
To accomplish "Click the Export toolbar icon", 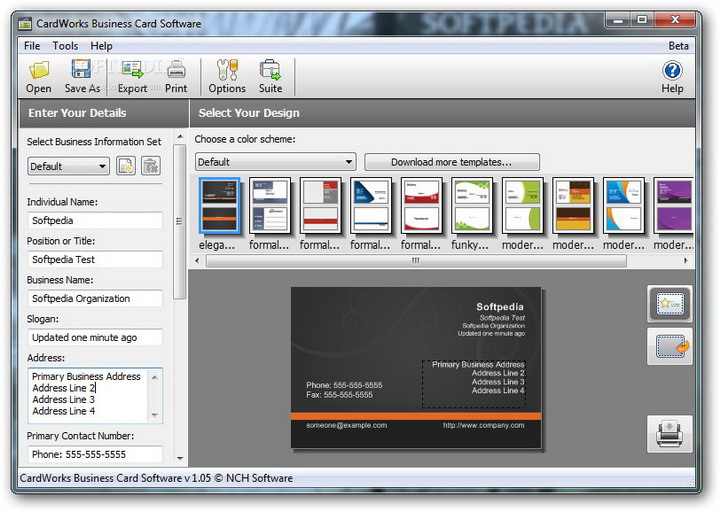I will click(132, 71).
